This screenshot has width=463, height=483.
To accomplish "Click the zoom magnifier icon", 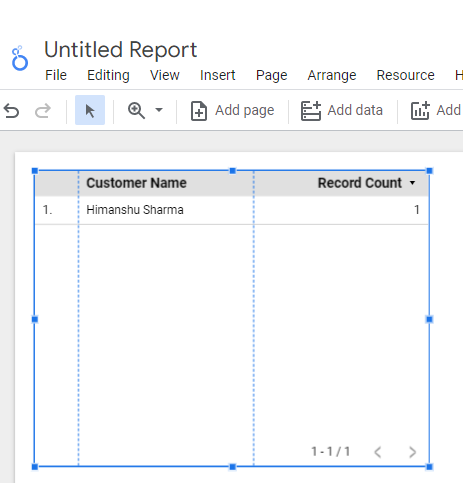I will click(x=136, y=110).
